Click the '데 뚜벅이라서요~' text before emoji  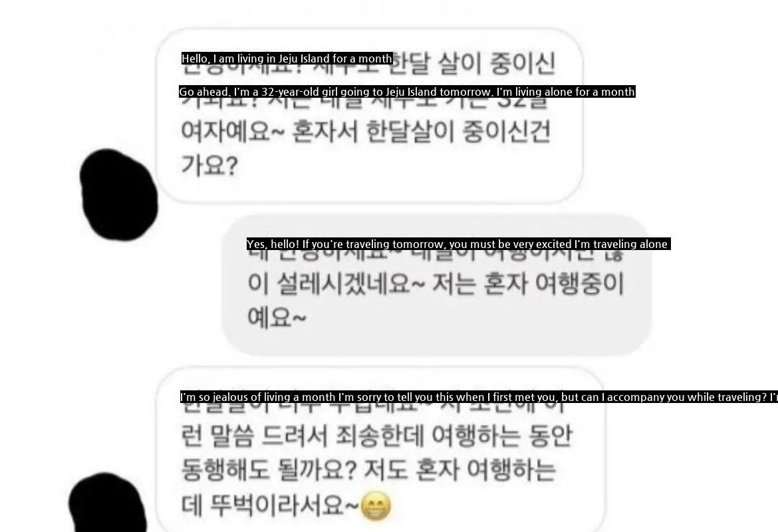(269, 505)
